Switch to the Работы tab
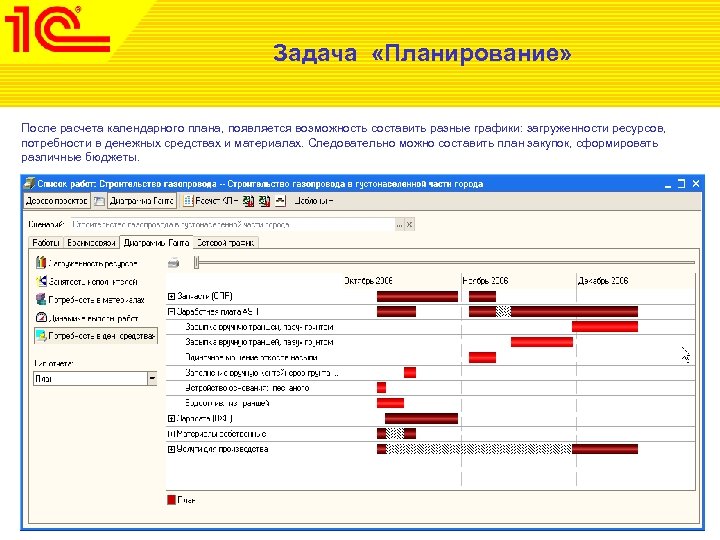Screen dimensions: 720x540 45,242
